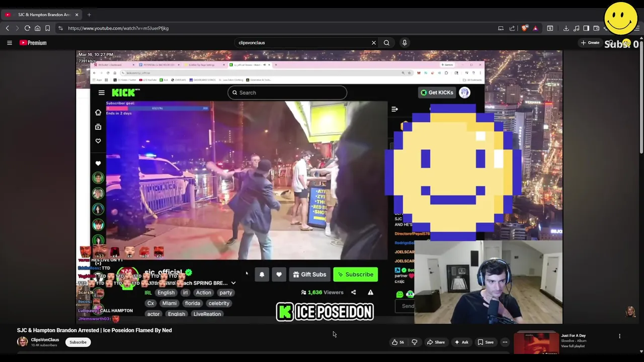Screen dimensions: 644x362
Task: Toggle the browser sidebar panel icon
Action: point(586,28)
